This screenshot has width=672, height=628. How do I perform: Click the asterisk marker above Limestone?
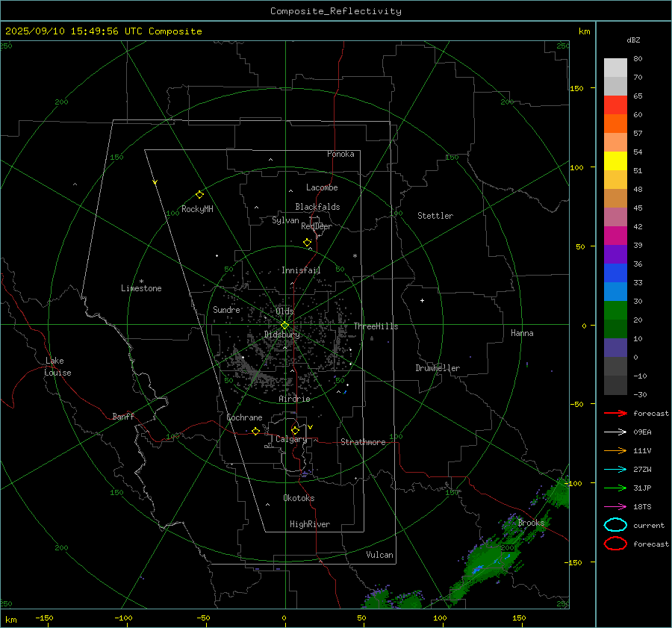click(x=141, y=282)
